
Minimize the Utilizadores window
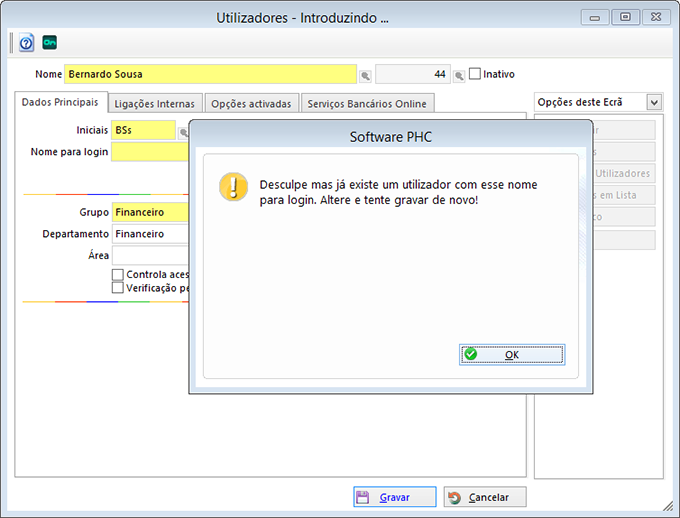[595, 17]
